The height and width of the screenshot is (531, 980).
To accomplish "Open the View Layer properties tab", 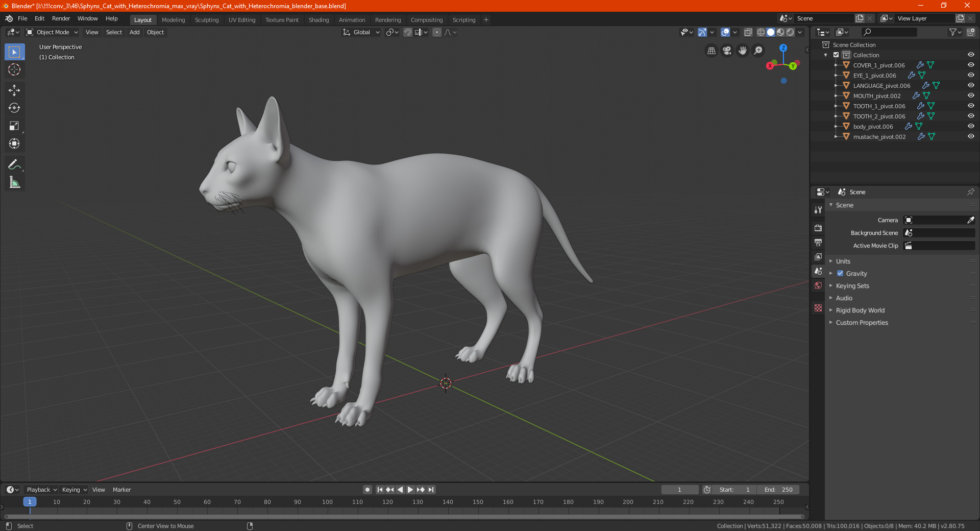I will point(818,257).
